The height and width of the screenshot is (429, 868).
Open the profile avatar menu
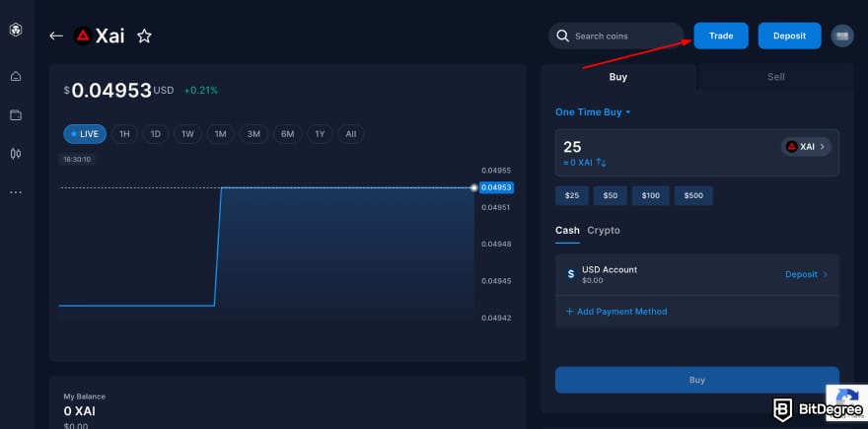[842, 36]
